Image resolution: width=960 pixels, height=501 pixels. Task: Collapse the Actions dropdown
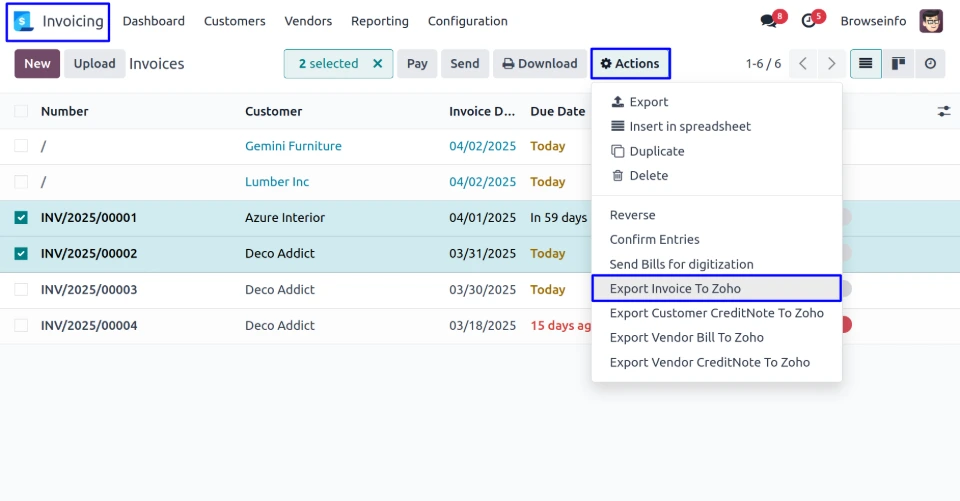[x=630, y=64]
